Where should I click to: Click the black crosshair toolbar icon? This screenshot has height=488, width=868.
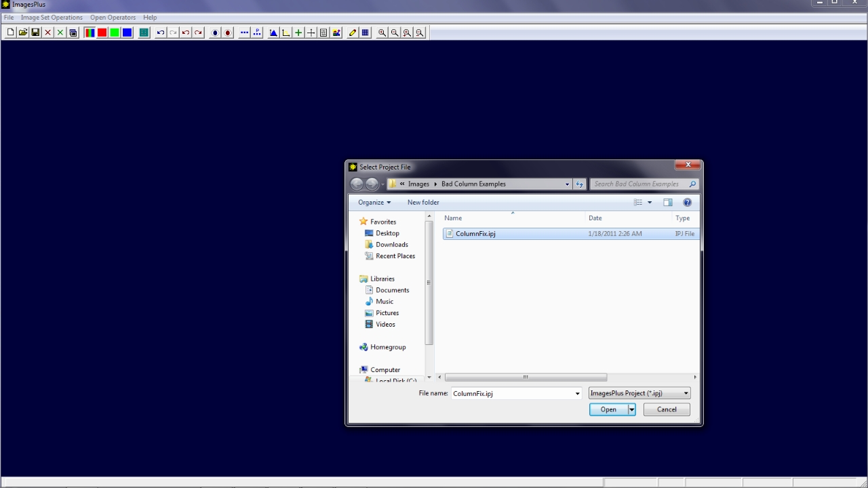point(311,33)
